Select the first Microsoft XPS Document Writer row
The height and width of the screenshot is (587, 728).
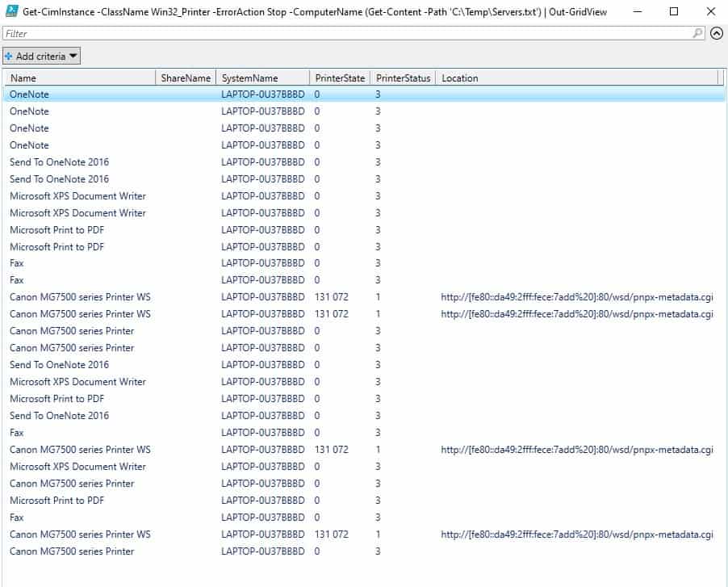[365, 196]
